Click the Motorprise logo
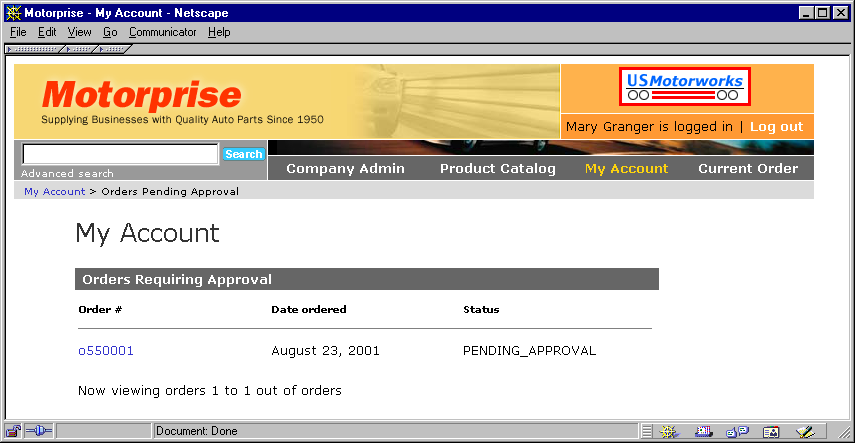The height and width of the screenshot is (443, 855). (x=142, y=95)
